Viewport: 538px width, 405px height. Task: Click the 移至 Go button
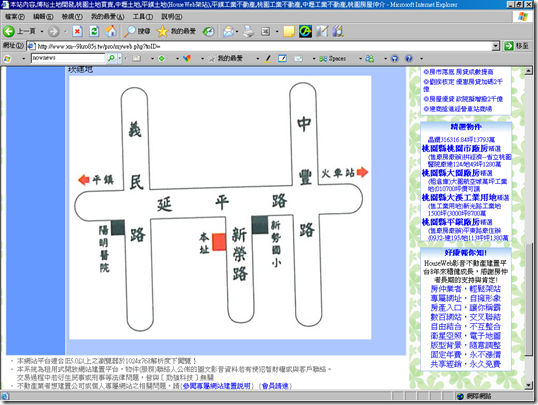click(516, 46)
